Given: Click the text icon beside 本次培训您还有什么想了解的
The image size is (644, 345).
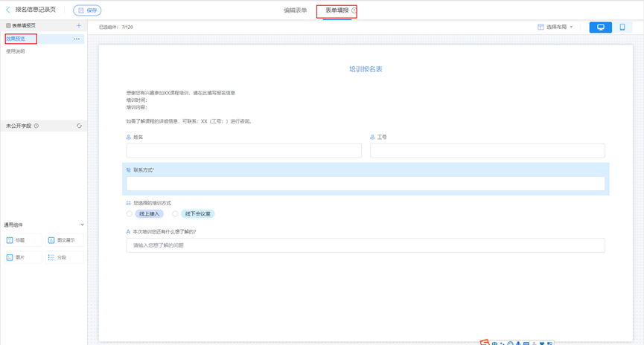Looking at the screenshot, I should point(128,232).
